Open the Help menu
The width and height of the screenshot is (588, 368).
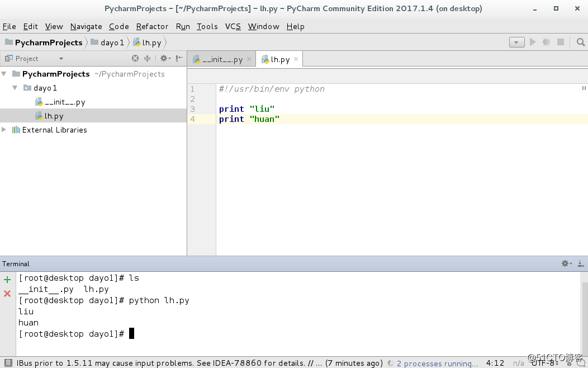tap(296, 26)
